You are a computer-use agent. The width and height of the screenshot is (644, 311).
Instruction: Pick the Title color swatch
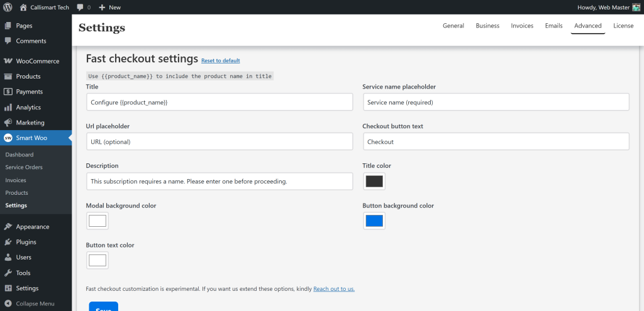click(374, 182)
